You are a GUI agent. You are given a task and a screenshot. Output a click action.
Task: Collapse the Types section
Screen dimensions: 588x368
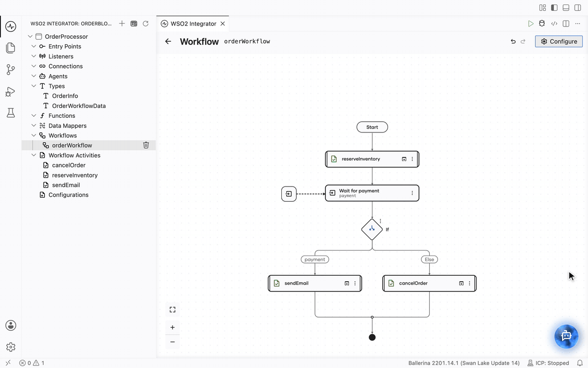tap(34, 86)
